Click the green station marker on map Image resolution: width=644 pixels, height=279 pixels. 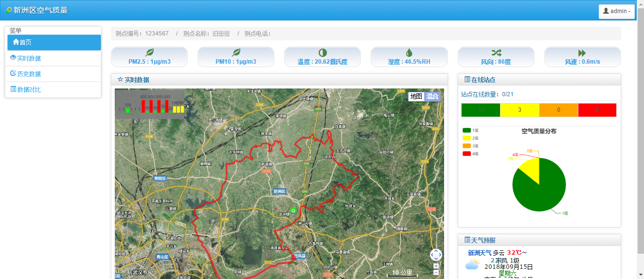point(293,210)
